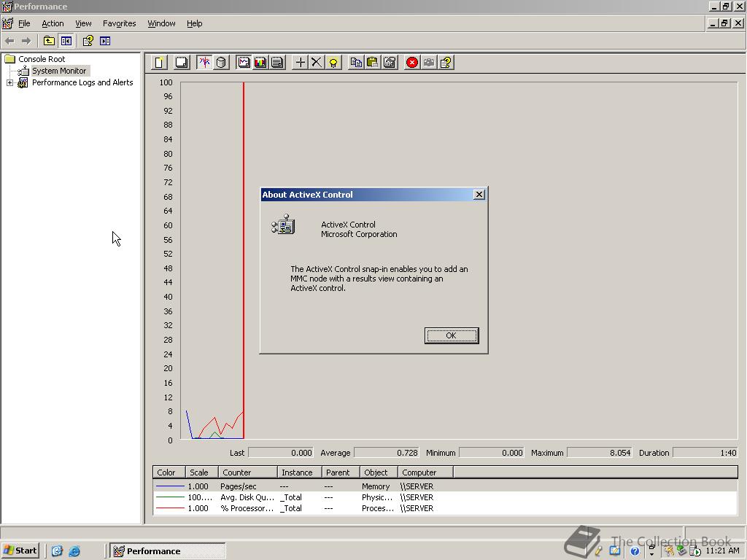This screenshot has width=747, height=560.
Task: Click the Color column header
Action: [x=169, y=472]
